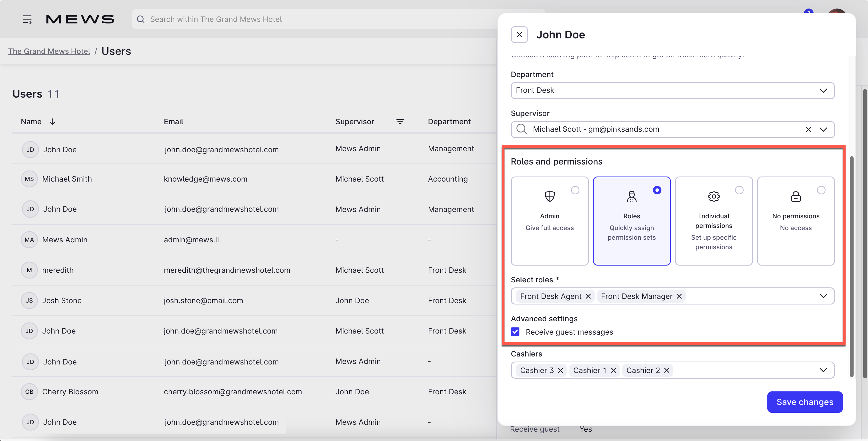This screenshot has width=868, height=441.
Task: Remove the Front Desk Manager role tag
Action: 679,296
